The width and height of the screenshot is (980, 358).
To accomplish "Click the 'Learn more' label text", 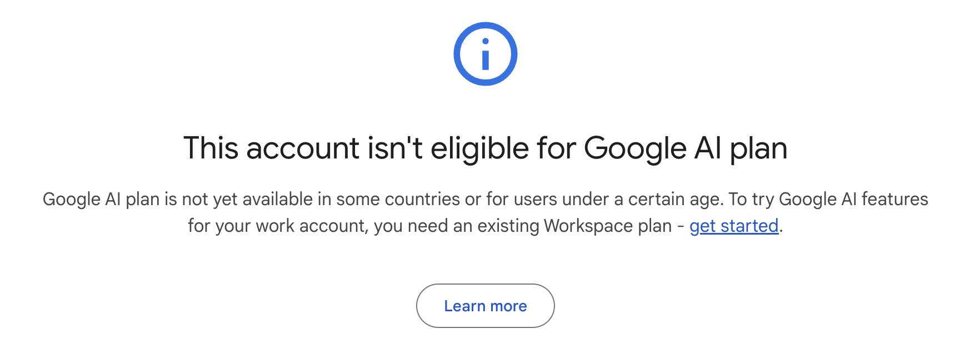I will pyautogui.click(x=486, y=306).
